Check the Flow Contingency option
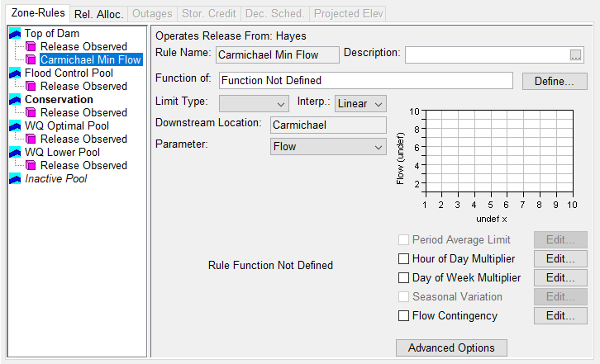 pos(404,316)
